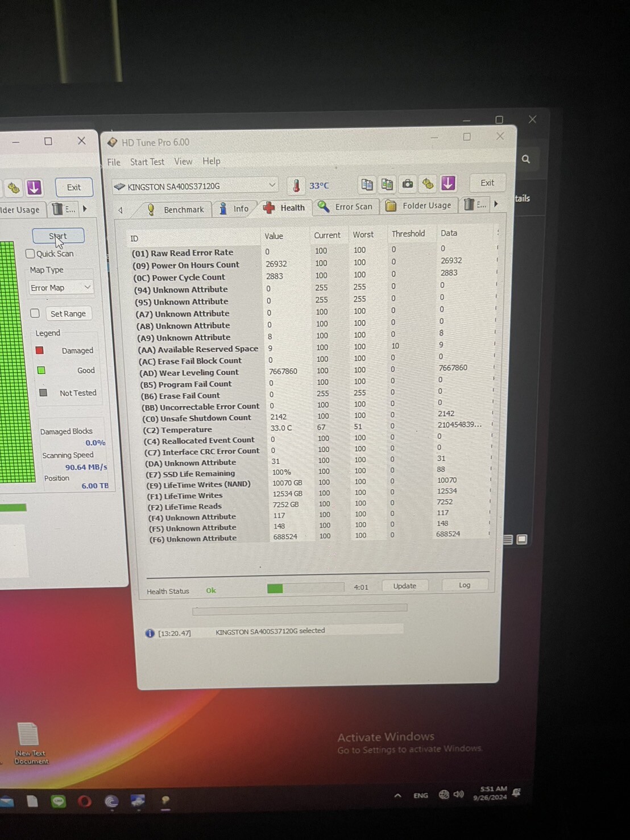Click the Log button
This screenshot has height=840, width=630.
click(465, 585)
